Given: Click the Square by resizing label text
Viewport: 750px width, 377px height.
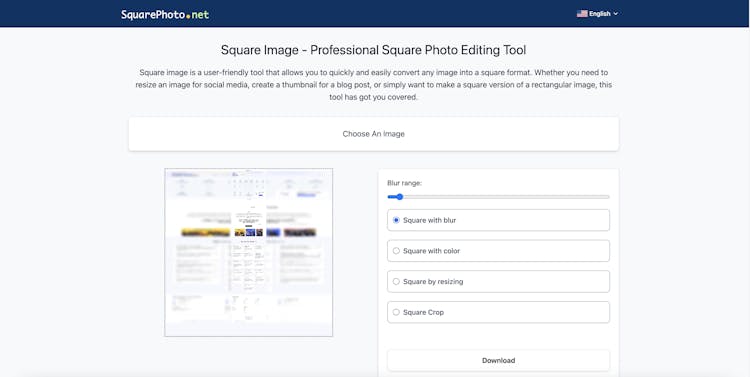Looking at the screenshot, I should point(433,281).
